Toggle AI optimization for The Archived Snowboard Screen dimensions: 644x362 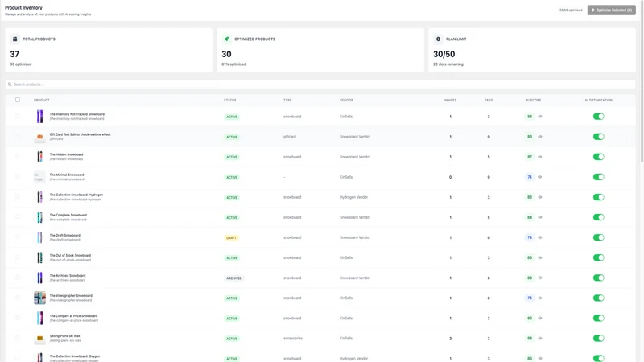pyautogui.click(x=598, y=278)
